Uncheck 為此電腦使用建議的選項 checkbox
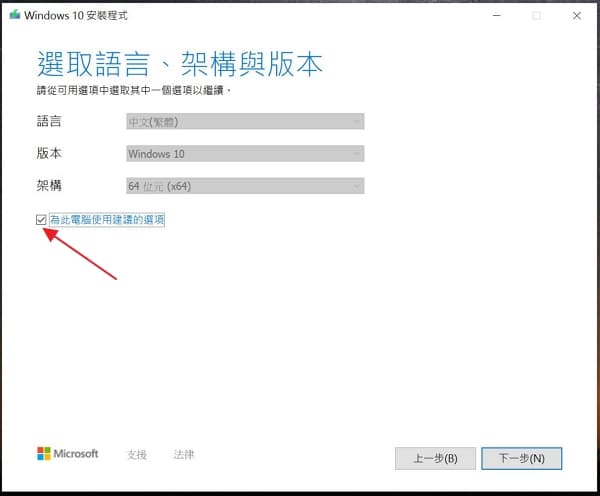The image size is (600, 496). (41, 220)
